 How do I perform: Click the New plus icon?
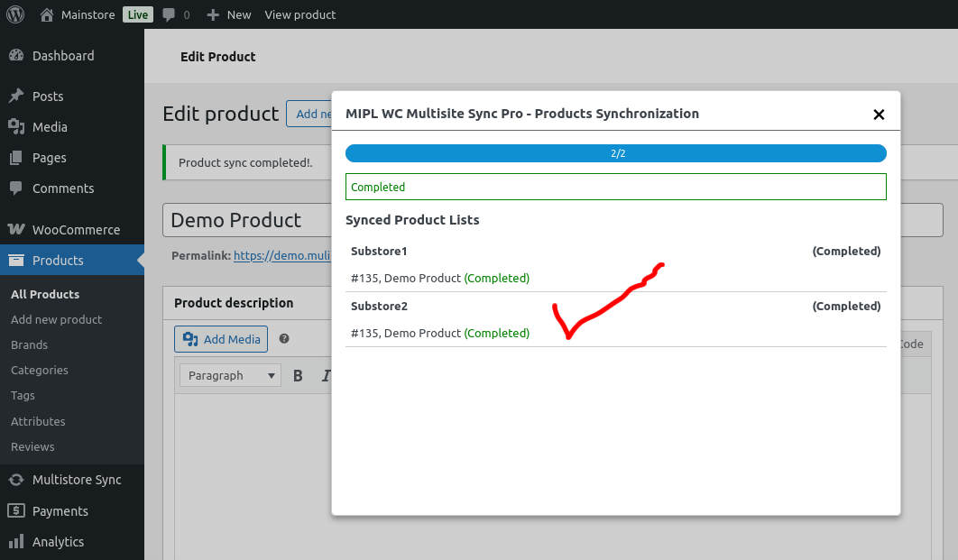213,14
